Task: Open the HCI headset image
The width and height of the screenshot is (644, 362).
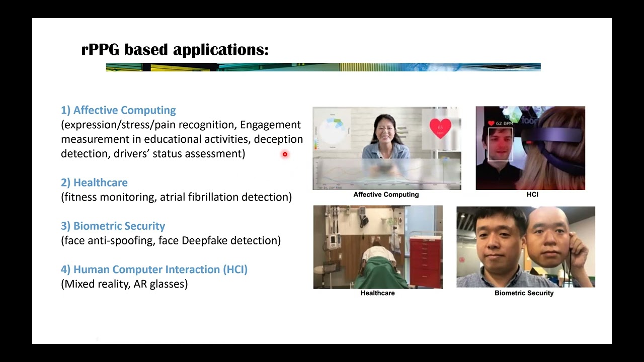Action: 530,148
